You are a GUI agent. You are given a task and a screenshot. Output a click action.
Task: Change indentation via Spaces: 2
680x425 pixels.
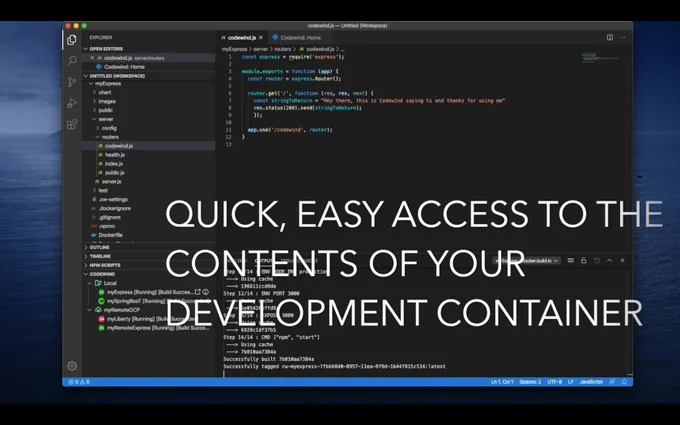click(x=530, y=382)
